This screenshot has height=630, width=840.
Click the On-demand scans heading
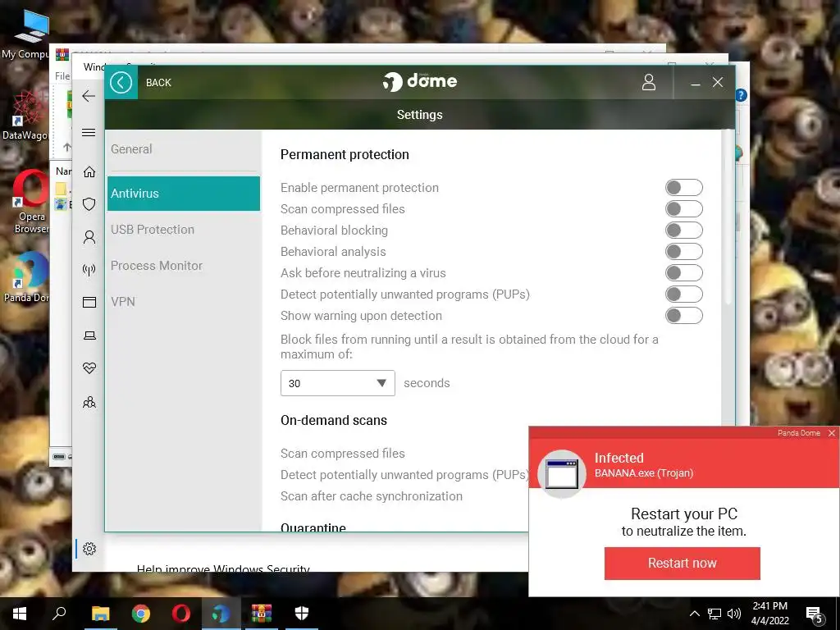click(334, 421)
